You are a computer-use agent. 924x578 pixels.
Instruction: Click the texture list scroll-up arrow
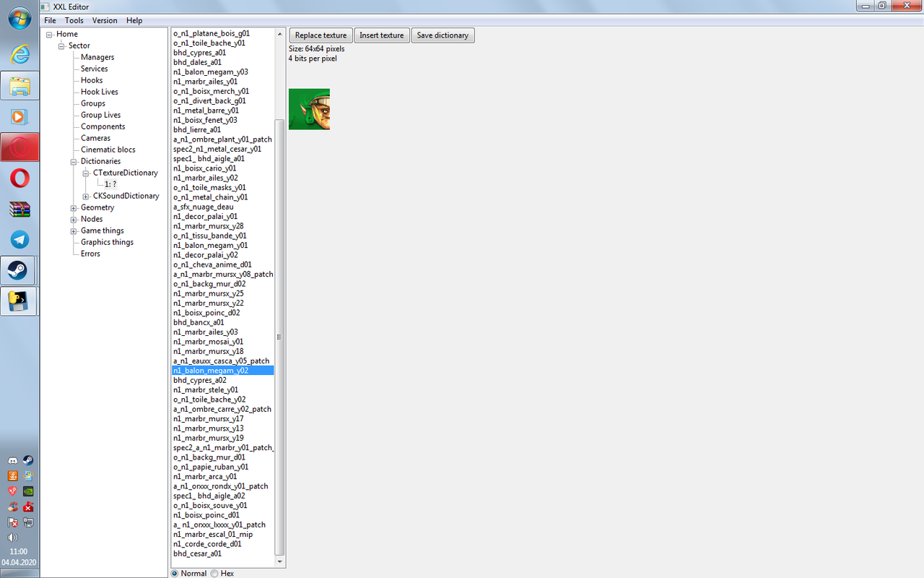280,34
